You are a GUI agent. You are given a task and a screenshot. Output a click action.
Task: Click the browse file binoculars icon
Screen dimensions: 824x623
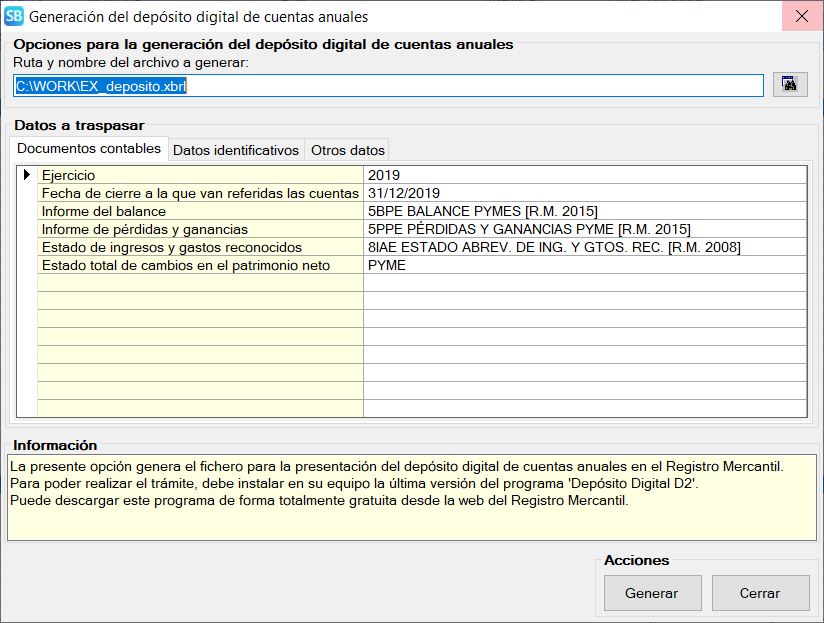[x=789, y=85]
